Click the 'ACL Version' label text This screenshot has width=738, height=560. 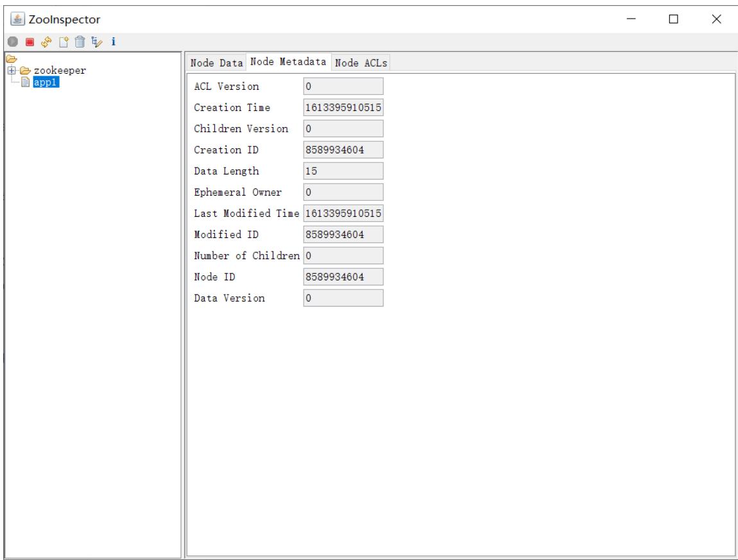(227, 87)
